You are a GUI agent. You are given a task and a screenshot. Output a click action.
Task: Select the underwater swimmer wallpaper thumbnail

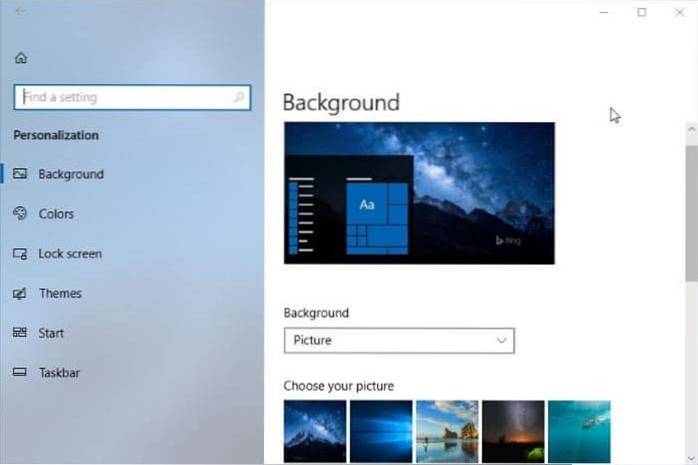pos(579,431)
